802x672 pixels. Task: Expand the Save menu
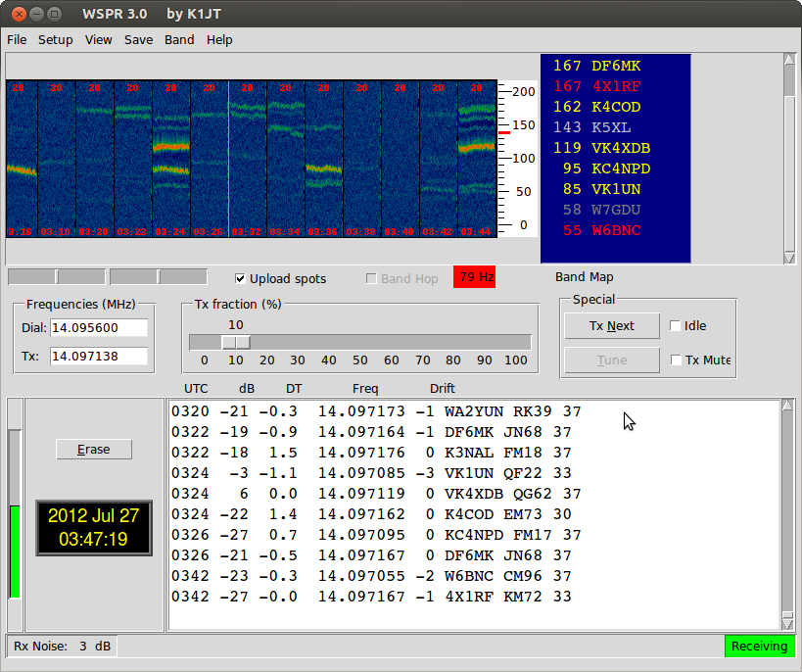pos(138,40)
